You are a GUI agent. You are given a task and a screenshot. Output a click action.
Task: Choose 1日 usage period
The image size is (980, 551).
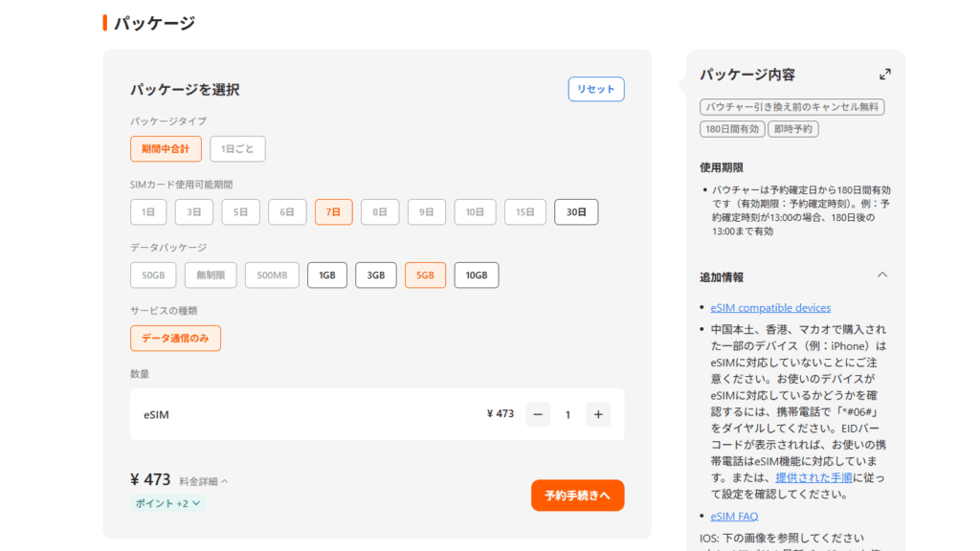148,211
